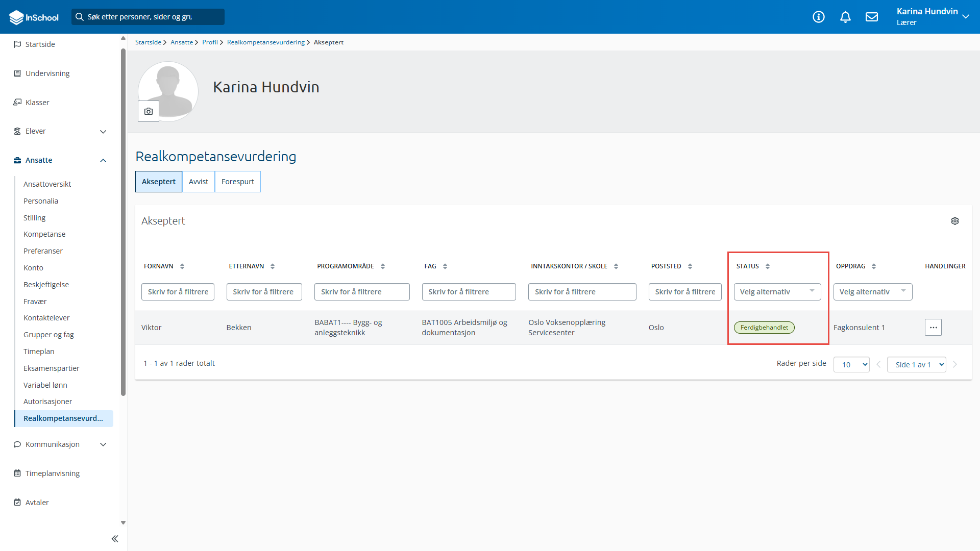Go to Profil breadcrumb

(210, 42)
